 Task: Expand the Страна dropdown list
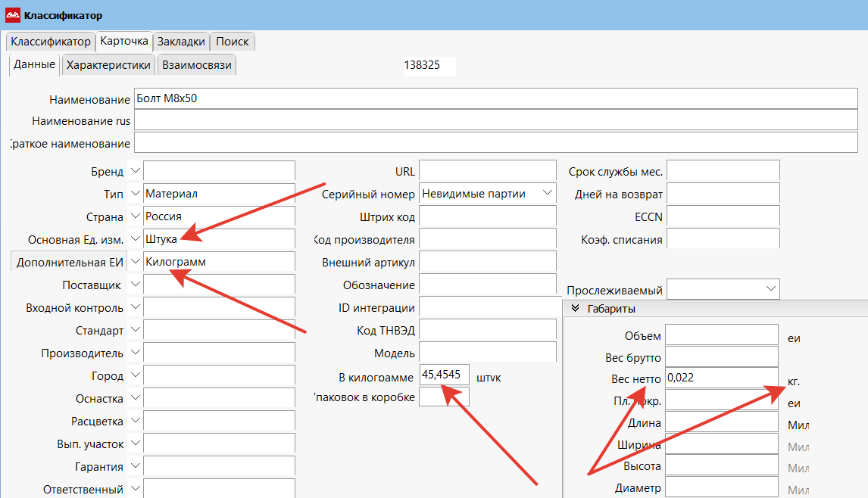[135, 216]
